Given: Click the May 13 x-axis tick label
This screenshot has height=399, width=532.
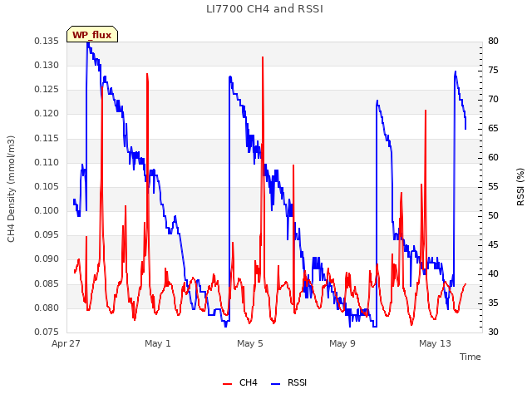Looking at the screenshot, I should pos(435,343).
